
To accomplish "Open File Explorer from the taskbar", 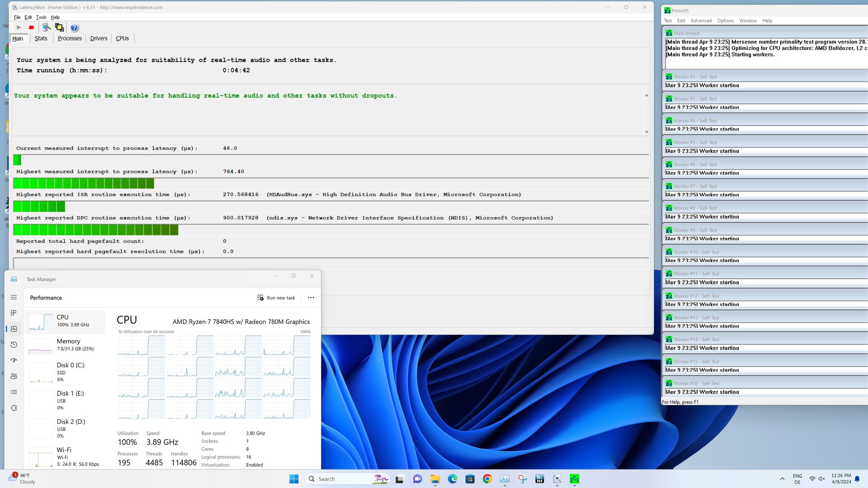I will [435, 479].
